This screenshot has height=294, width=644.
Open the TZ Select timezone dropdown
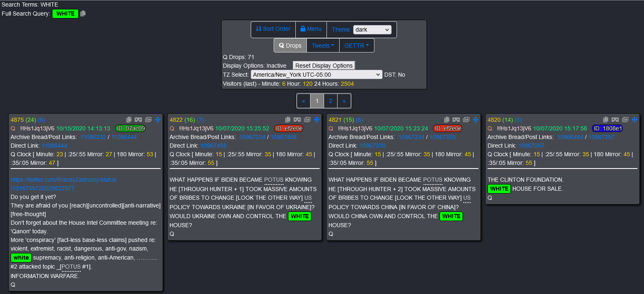click(317, 75)
